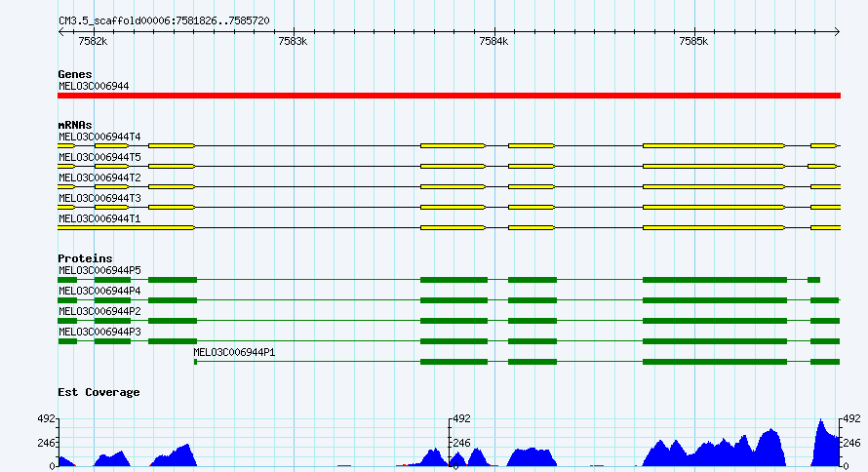This screenshot has width=868, height=472.
Task: Open the MELO3C006944T1 mRNA label
Action: tap(99, 218)
